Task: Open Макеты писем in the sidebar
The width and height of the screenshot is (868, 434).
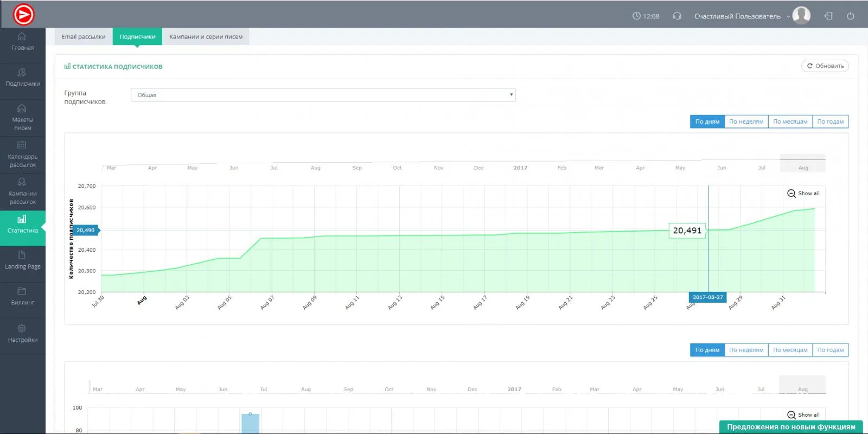Action: click(x=22, y=118)
